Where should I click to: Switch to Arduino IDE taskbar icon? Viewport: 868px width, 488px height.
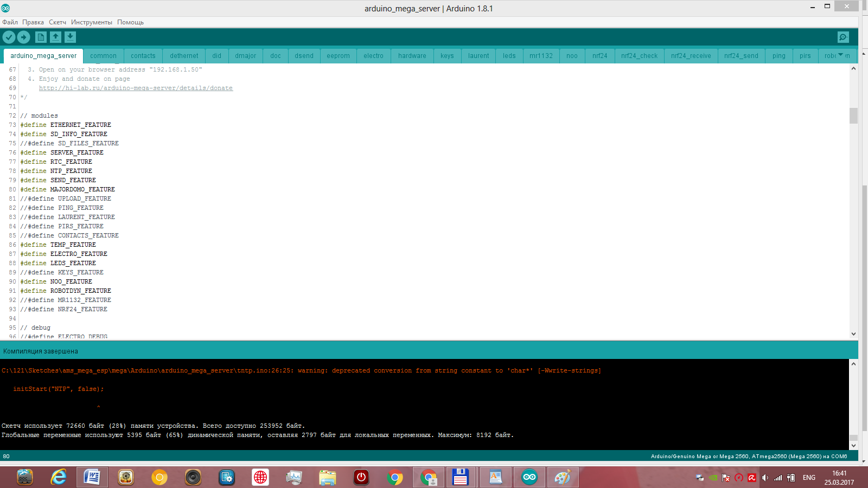pyautogui.click(x=529, y=477)
